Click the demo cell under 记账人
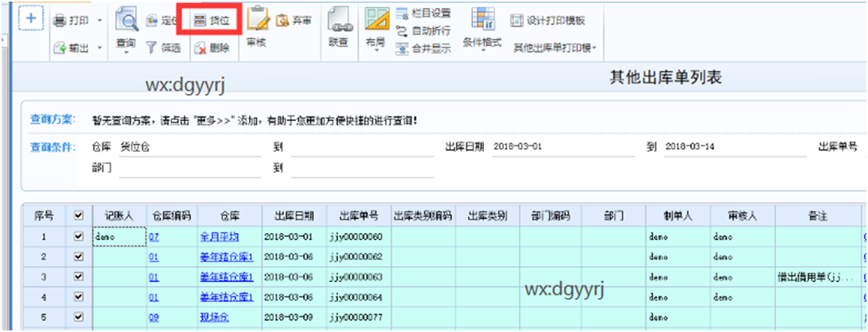The width and height of the screenshot is (868, 332). point(119,237)
